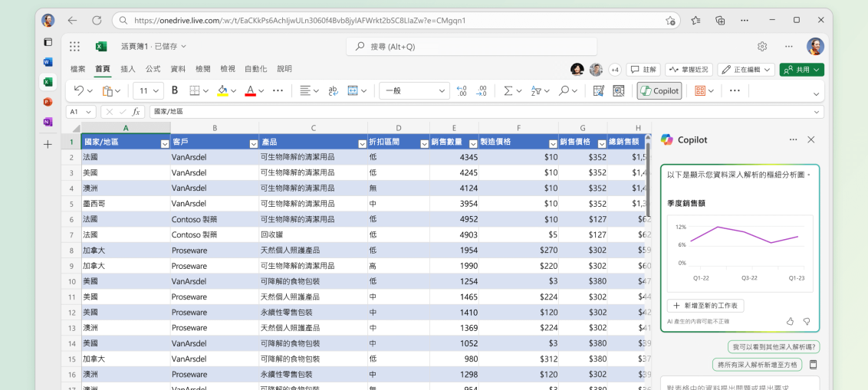Expand the Undo dropdown arrow

pyautogui.click(x=90, y=91)
